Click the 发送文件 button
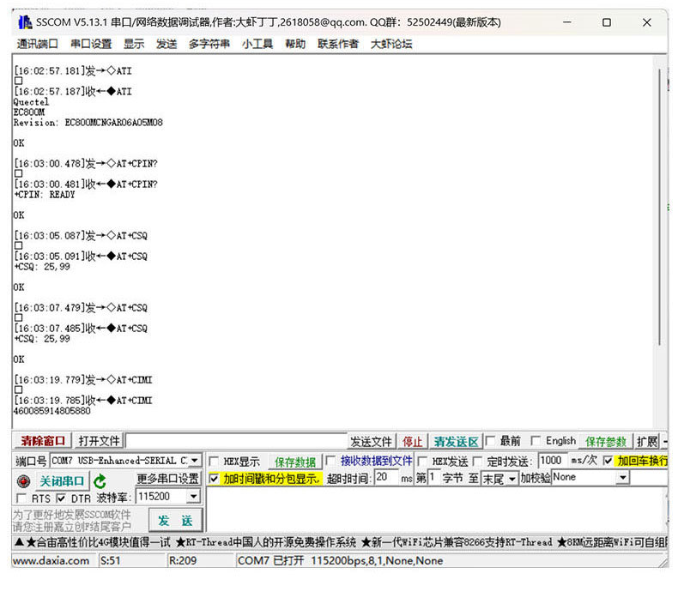Image resolution: width=678 pixels, height=616 pixels. click(x=371, y=441)
